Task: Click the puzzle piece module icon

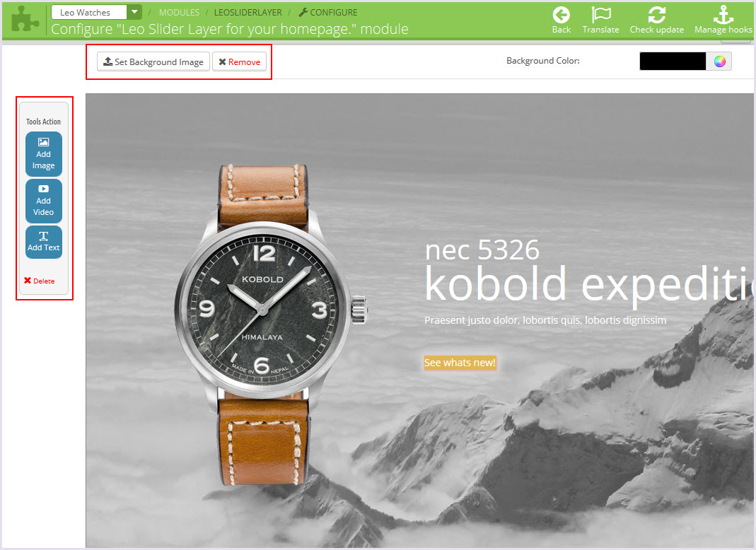Action: point(25,21)
